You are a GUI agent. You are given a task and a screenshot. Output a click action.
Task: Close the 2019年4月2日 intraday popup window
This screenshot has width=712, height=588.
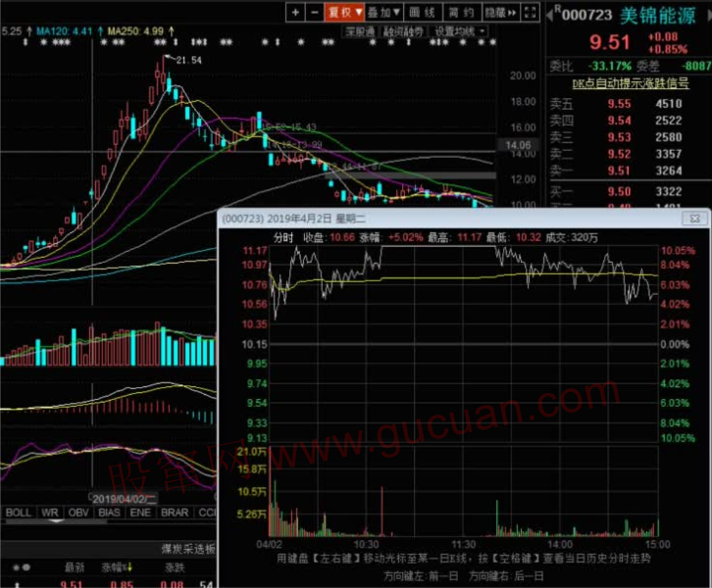tap(694, 219)
